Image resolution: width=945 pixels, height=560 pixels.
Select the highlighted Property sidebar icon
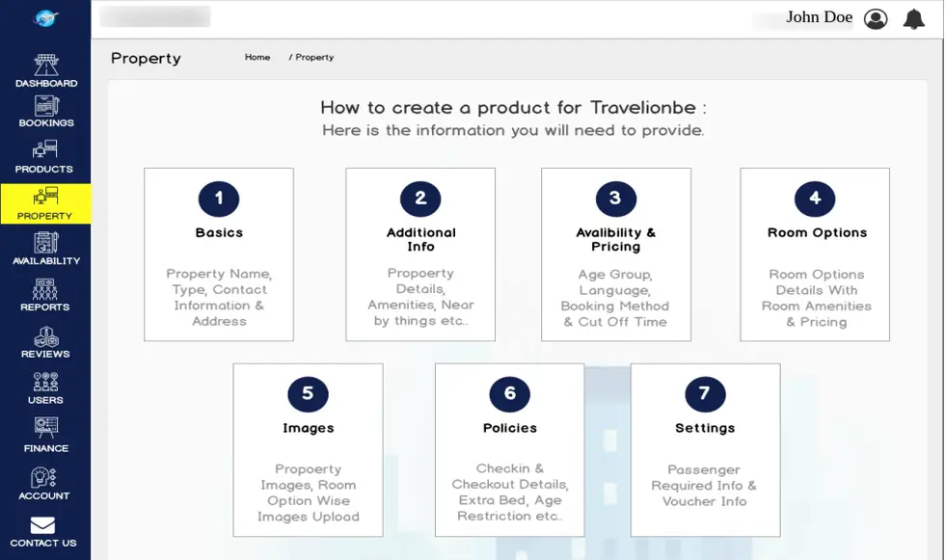pyautogui.click(x=45, y=197)
